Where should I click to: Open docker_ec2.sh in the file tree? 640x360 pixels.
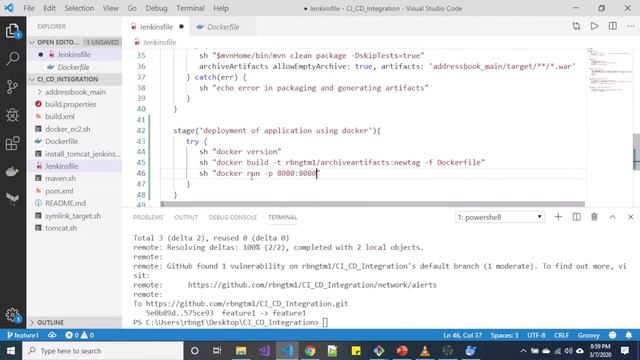[68, 129]
